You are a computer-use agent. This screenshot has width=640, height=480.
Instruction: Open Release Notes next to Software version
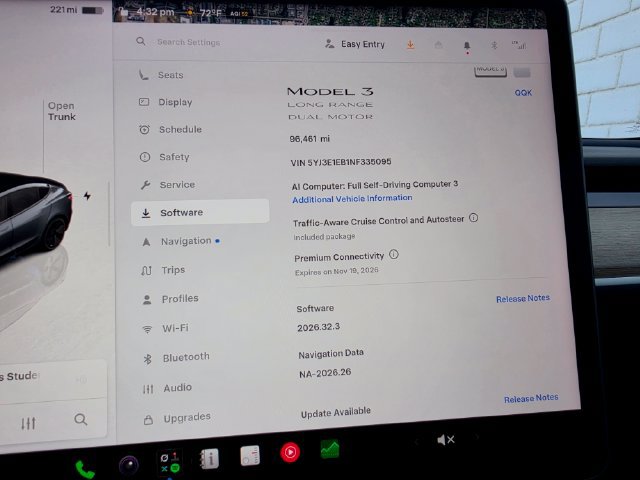pos(523,298)
